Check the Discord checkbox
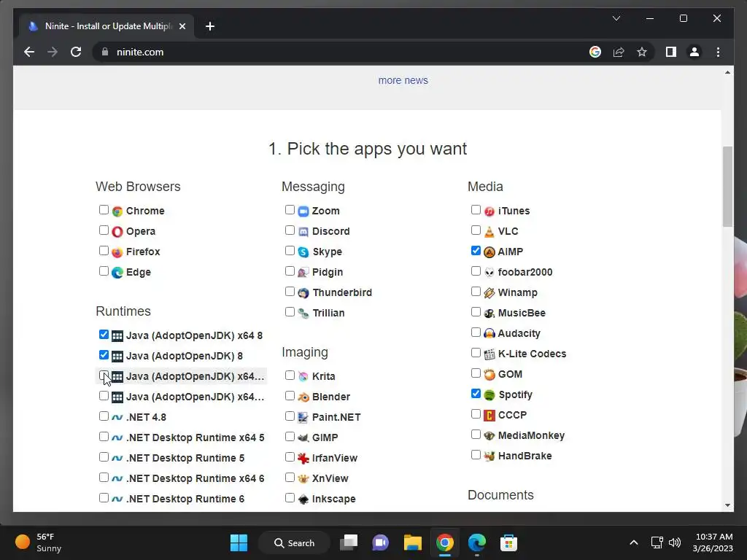 pyautogui.click(x=290, y=230)
